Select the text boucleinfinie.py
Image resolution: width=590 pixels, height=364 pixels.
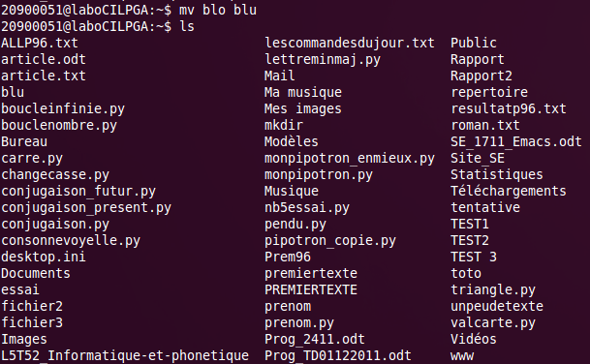pos(63,109)
